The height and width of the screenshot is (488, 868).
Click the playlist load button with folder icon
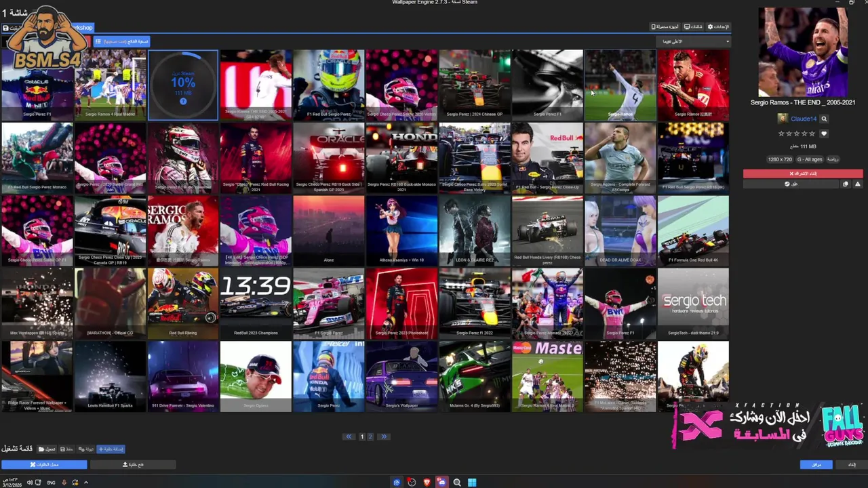pos(47,449)
